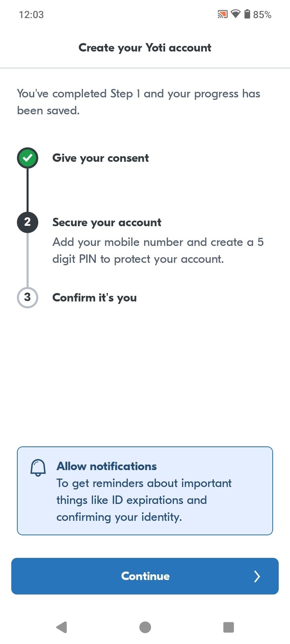The width and height of the screenshot is (290, 644).
Task: Tap the step 3 number circle
Action: coord(27,297)
